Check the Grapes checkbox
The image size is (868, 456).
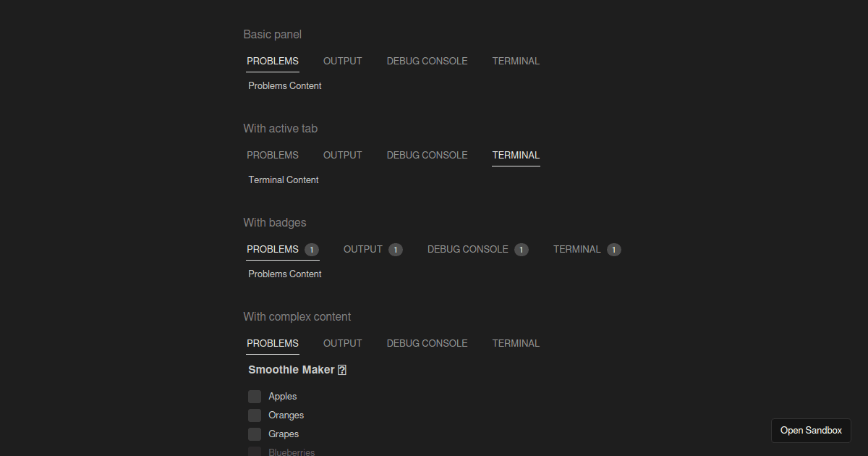point(255,434)
